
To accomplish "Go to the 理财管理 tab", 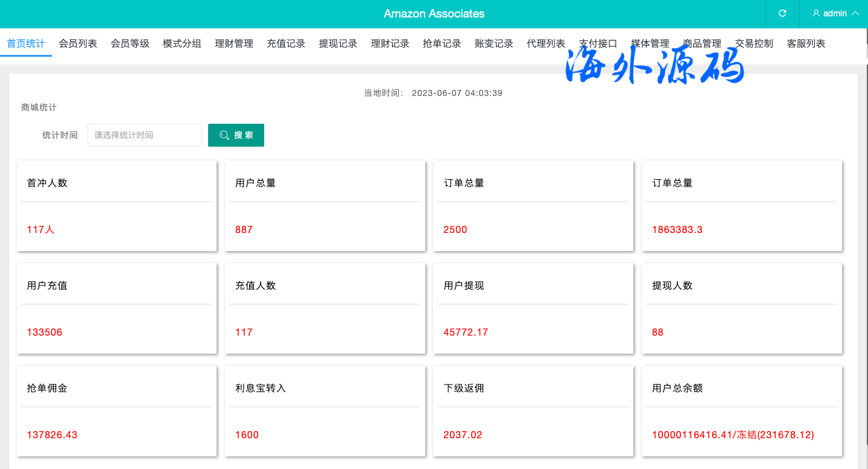I will pos(234,43).
